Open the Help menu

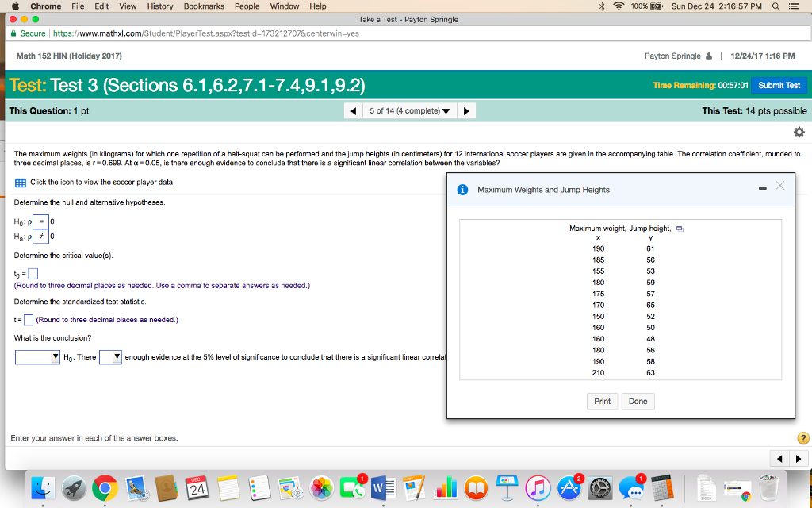(318, 6)
